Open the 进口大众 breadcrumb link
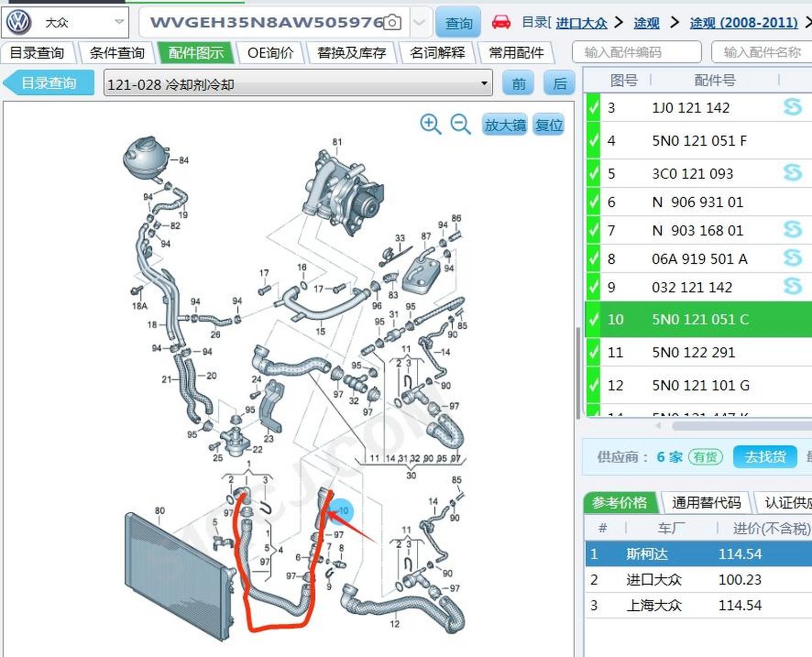812x657 pixels. click(x=581, y=23)
